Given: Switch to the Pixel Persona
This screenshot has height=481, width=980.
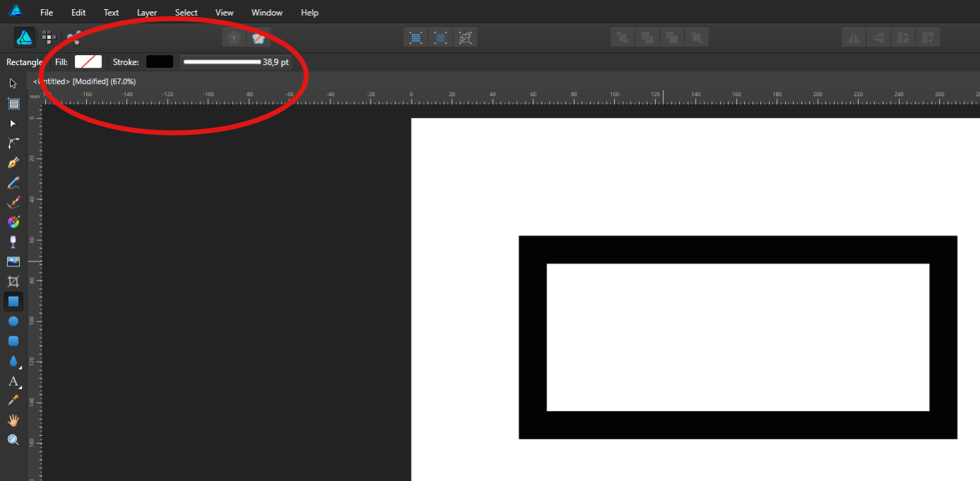Looking at the screenshot, I should (48, 37).
